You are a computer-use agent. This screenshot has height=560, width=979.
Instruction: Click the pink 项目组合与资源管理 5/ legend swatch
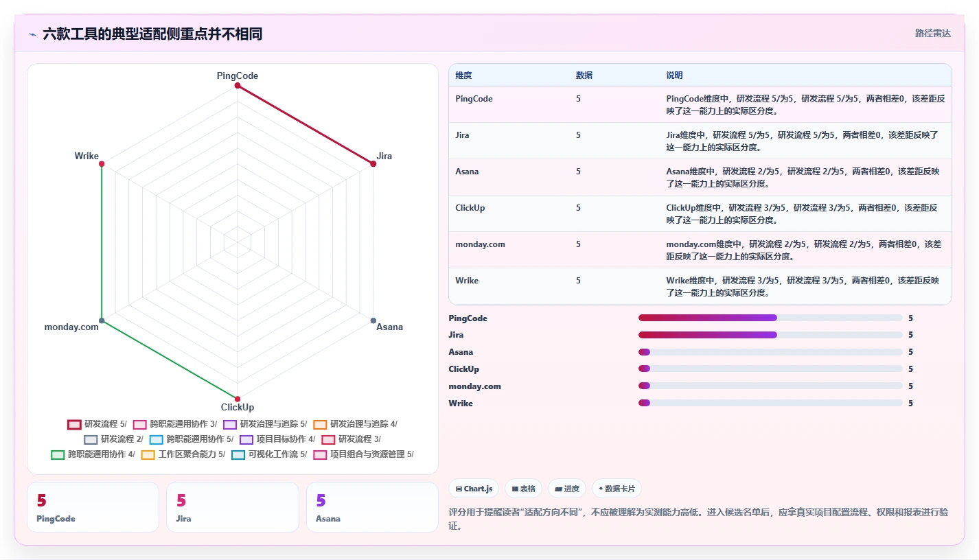click(x=320, y=454)
